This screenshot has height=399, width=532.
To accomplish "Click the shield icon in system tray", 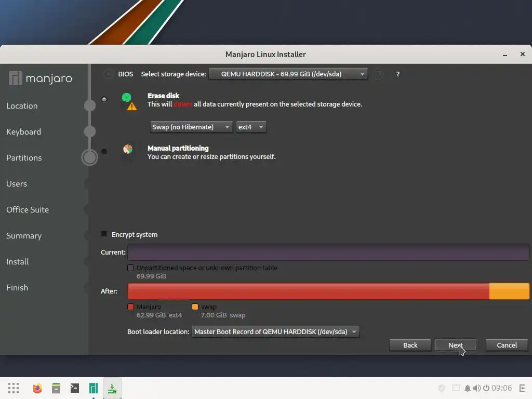I will [442, 388].
